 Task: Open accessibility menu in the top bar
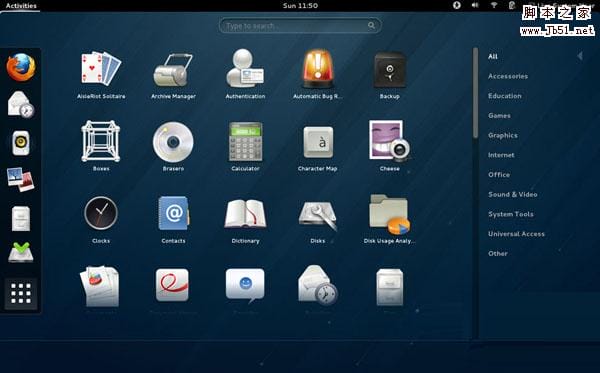point(457,5)
